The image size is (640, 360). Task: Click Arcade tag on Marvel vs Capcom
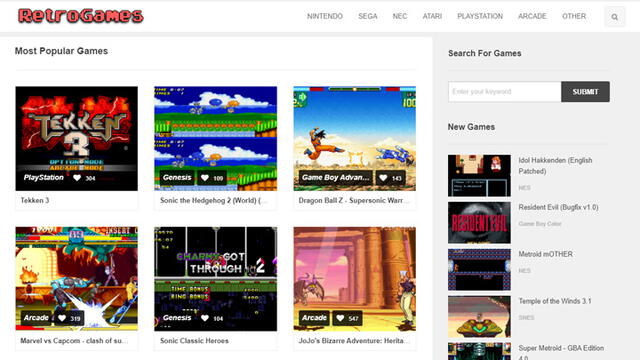36,318
